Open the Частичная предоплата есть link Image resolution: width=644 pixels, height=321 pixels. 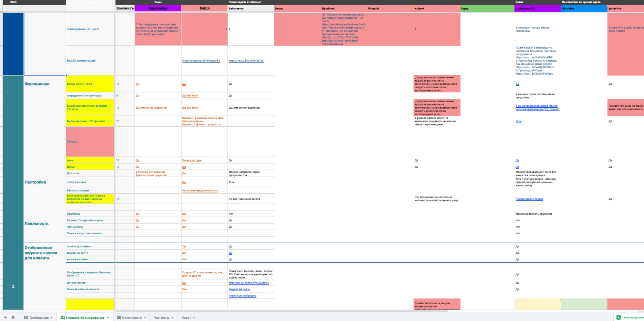click(x=200, y=190)
